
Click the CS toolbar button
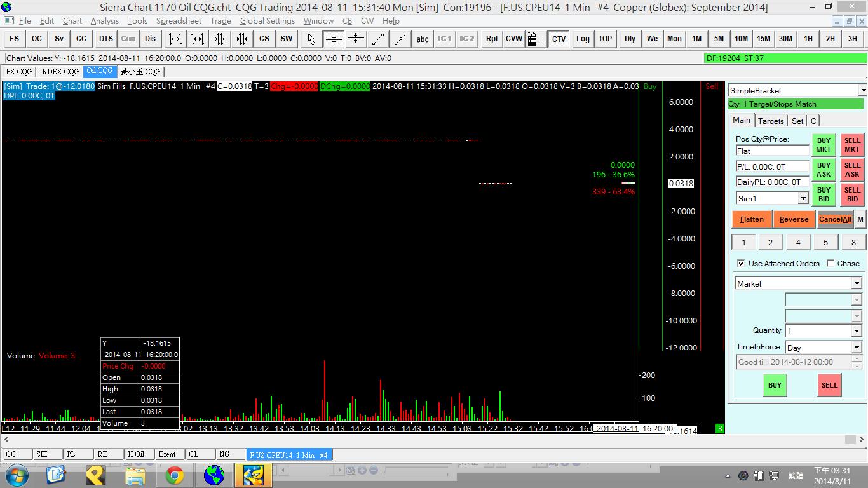pyautogui.click(x=264, y=39)
